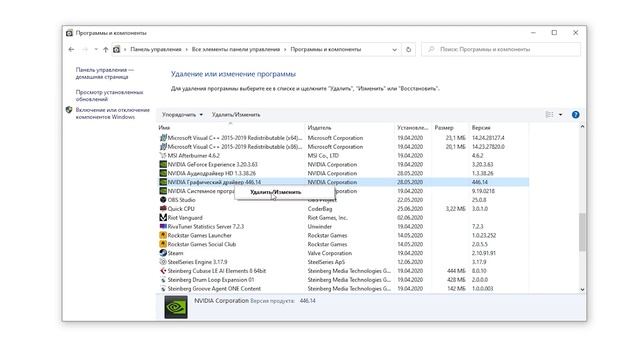Open Панель управления домашняя страница link
This screenshot has width=640, height=360.
[x=104, y=73]
